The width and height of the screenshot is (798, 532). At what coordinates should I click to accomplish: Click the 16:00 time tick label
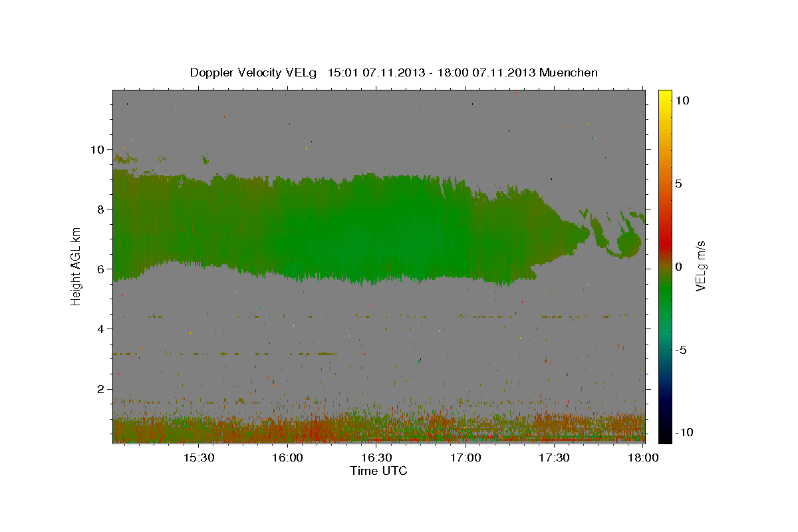tap(288, 458)
